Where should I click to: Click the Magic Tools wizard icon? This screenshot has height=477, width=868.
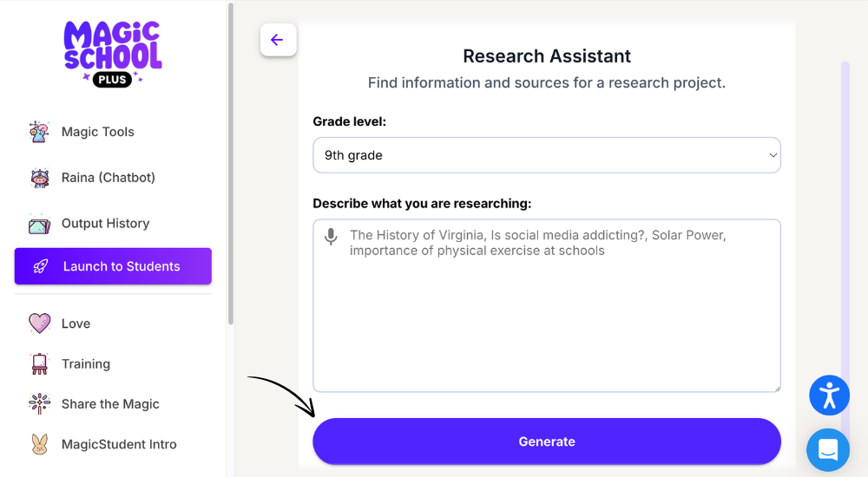click(39, 132)
